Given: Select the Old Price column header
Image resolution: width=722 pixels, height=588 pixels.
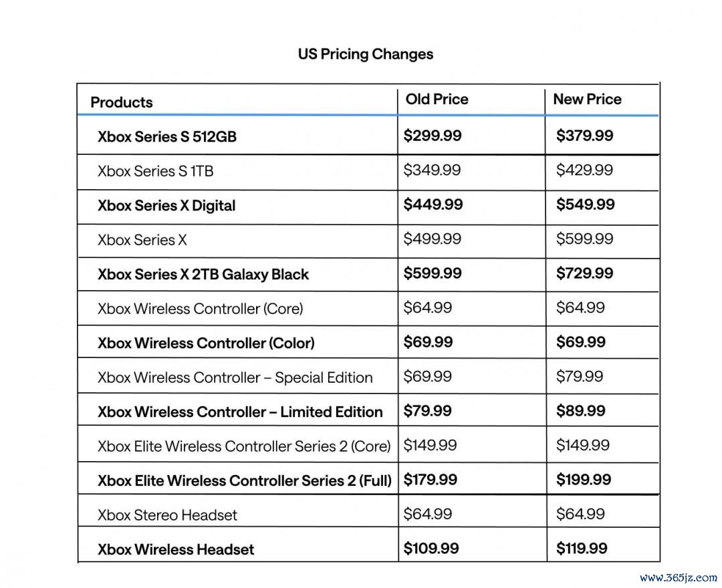Looking at the screenshot, I should click(x=437, y=99).
